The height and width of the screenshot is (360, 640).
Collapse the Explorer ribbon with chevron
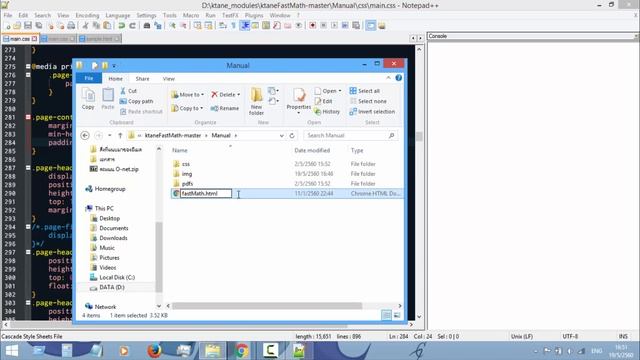(x=388, y=78)
